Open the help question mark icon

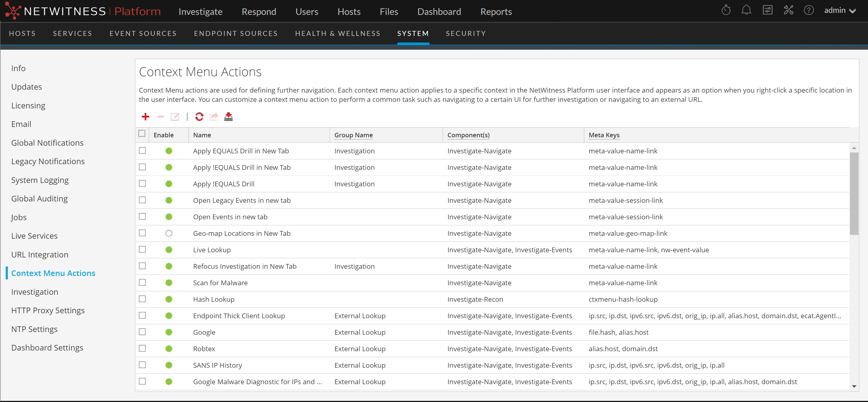click(808, 10)
